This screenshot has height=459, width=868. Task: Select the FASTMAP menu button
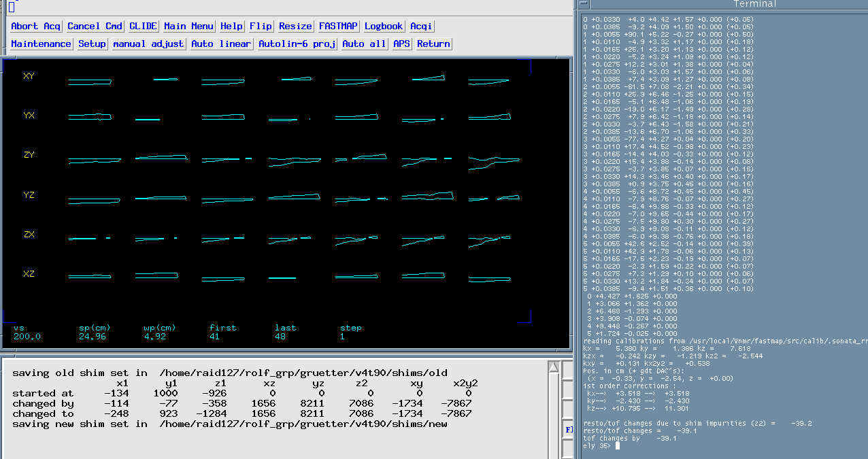(338, 26)
